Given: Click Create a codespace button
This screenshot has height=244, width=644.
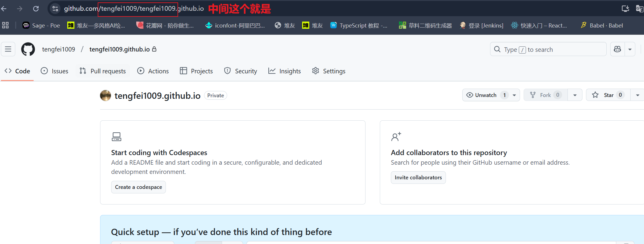Looking at the screenshot, I should pyautogui.click(x=138, y=187).
